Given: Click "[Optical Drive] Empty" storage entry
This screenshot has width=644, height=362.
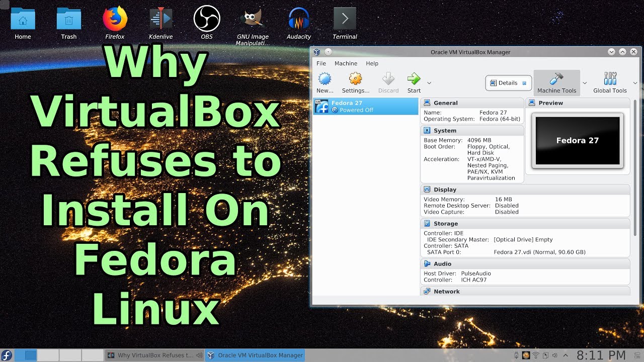Looking at the screenshot, I should click(523, 240).
